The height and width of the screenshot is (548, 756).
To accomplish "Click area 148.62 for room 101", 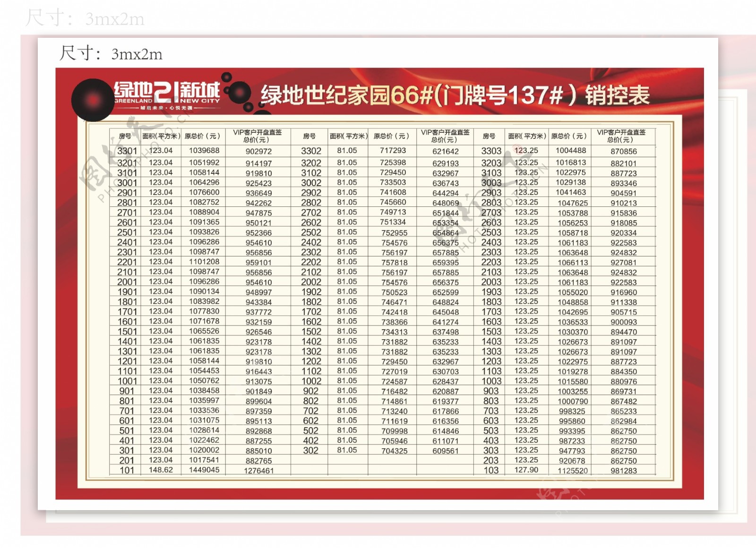I will (x=161, y=470).
